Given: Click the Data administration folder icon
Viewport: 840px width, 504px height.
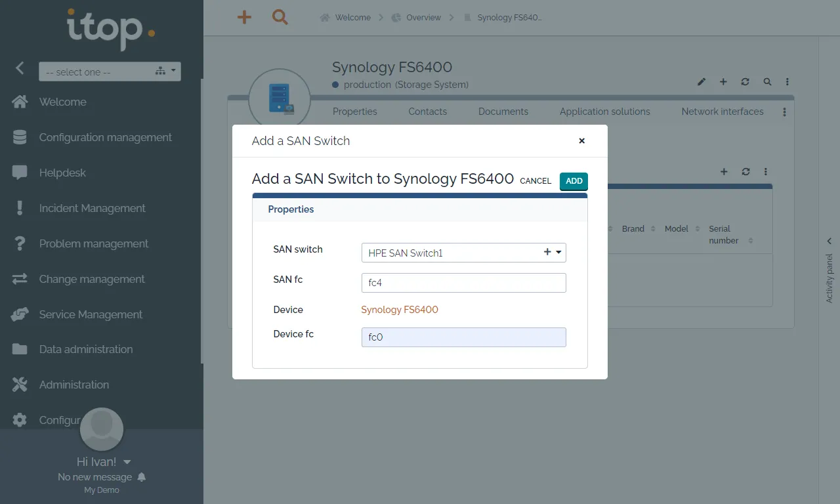Looking at the screenshot, I should [20, 349].
